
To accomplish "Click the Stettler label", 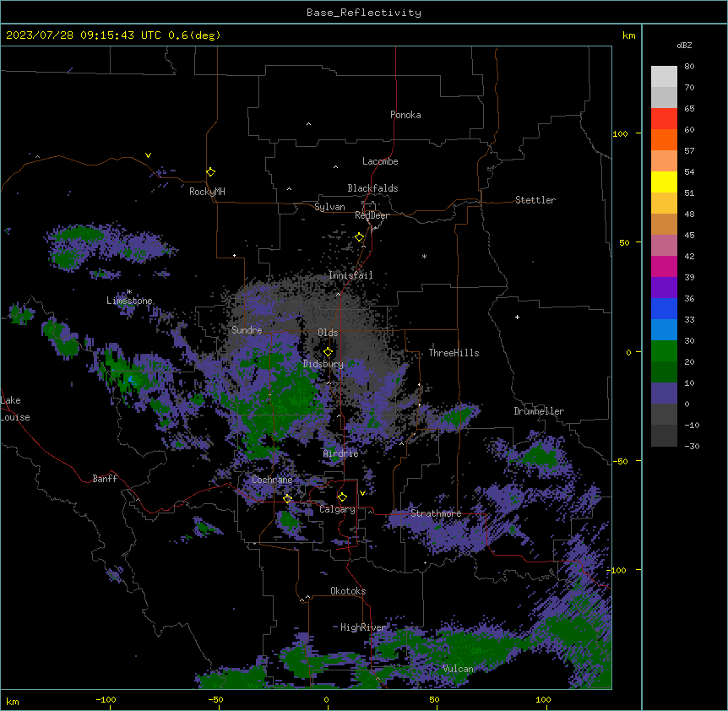I will pos(535,200).
